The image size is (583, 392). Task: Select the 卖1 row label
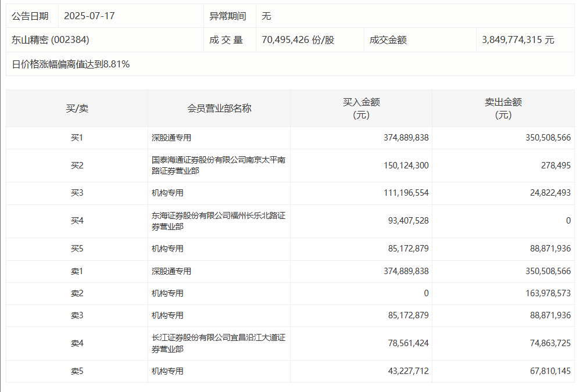click(77, 271)
